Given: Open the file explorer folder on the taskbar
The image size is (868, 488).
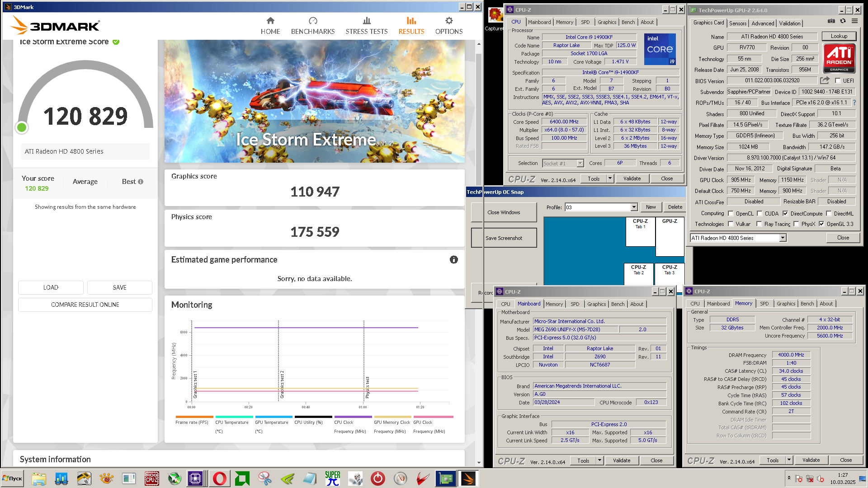Looking at the screenshot, I should 39,479.
